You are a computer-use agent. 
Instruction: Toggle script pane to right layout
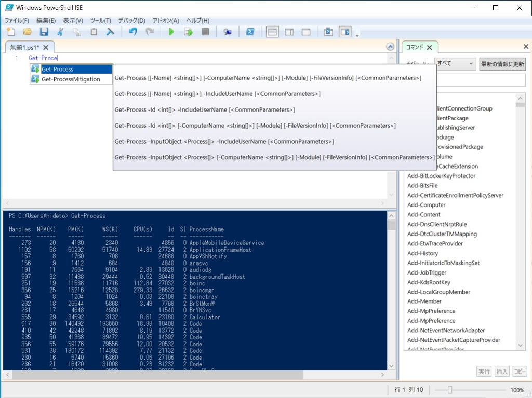pos(289,32)
